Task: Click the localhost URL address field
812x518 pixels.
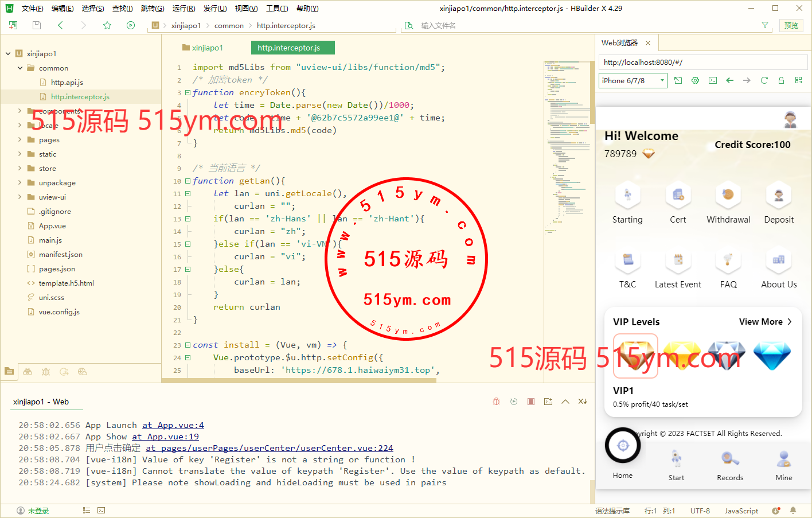Action: click(x=702, y=62)
